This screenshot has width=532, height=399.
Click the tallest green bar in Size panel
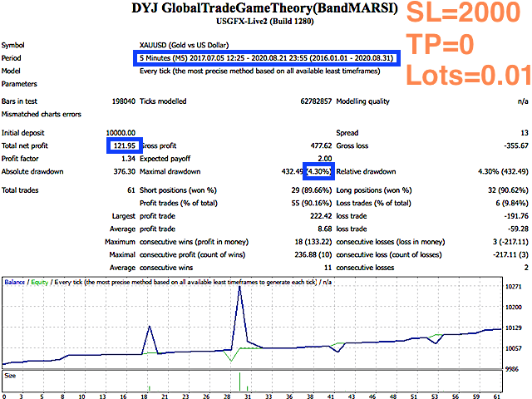[240, 382]
